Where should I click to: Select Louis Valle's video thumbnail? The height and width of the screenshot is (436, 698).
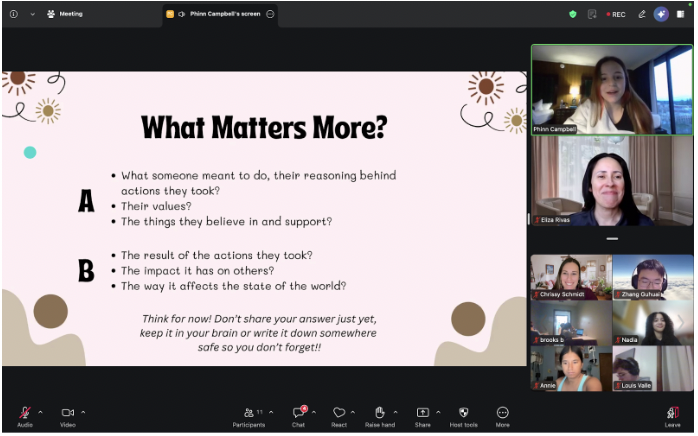(653, 369)
